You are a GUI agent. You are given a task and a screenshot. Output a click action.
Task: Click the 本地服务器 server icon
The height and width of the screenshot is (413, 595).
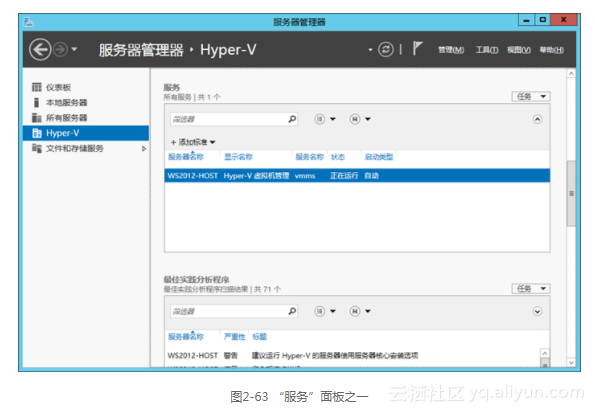36,102
